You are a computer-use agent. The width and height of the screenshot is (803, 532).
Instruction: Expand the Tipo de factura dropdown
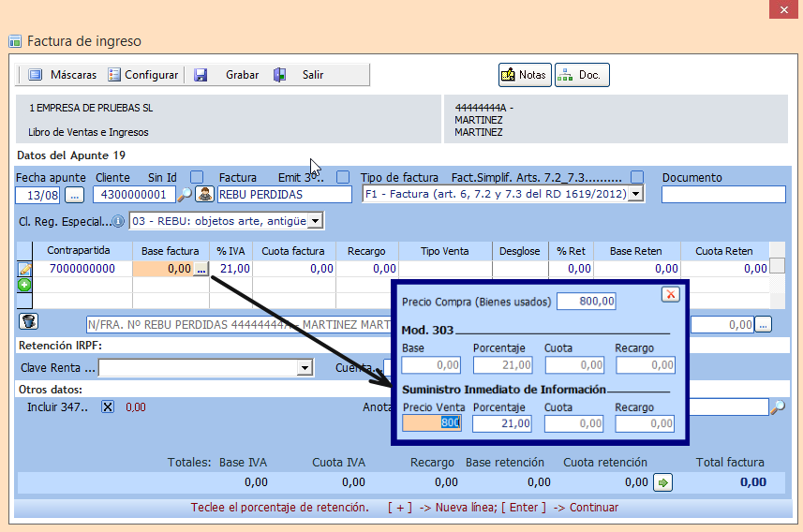[x=635, y=194]
